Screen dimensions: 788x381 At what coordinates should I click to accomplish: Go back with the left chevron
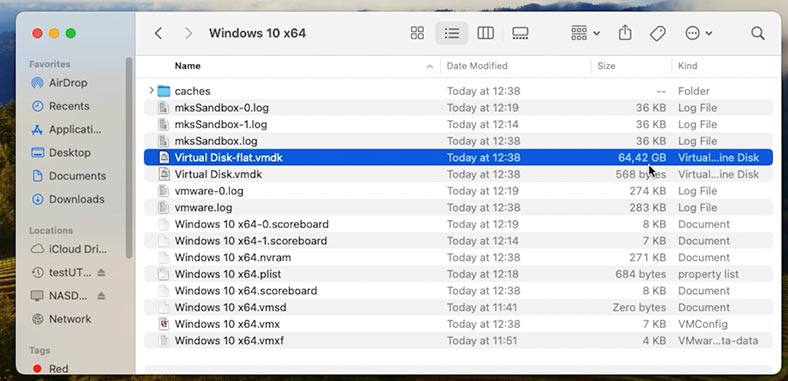(158, 33)
